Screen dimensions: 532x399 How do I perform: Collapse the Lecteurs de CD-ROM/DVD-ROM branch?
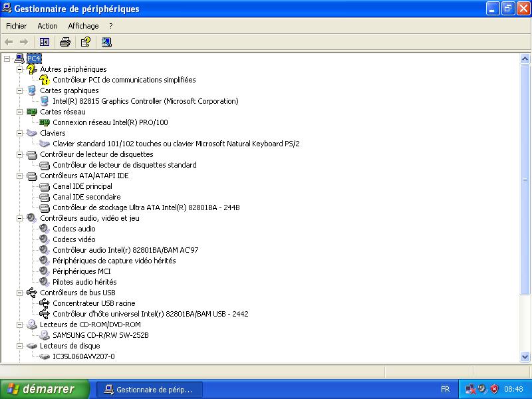pos(20,325)
